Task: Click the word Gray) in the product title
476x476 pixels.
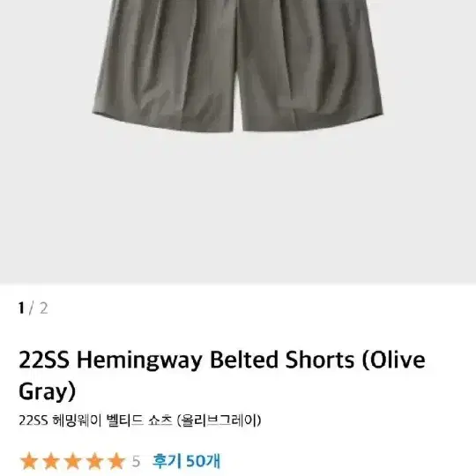Action: [47, 391]
